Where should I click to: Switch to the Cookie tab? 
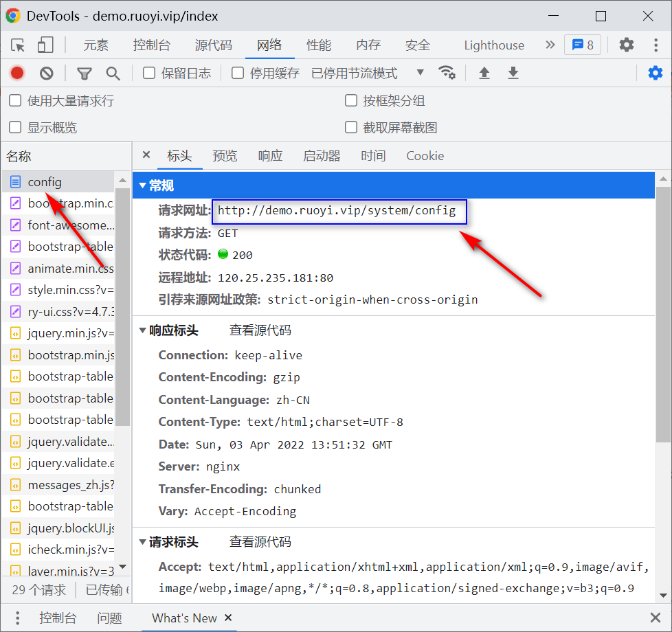click(425, 155)
